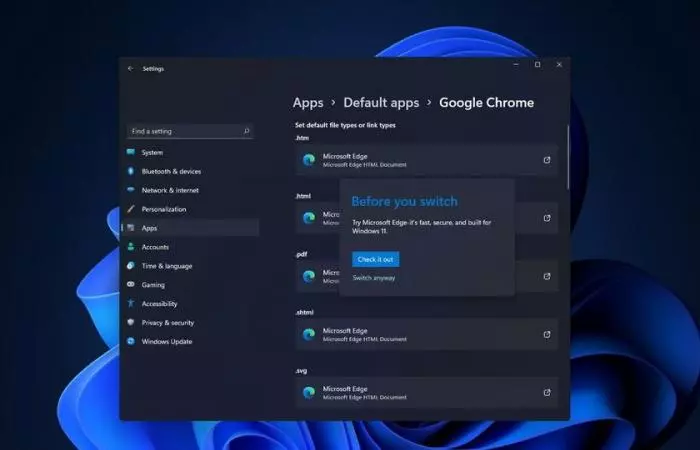Click the Edge logo in the .svg row
Image resolution: width=700 pixels, height=450 pixels.
(x=309, y=392)
